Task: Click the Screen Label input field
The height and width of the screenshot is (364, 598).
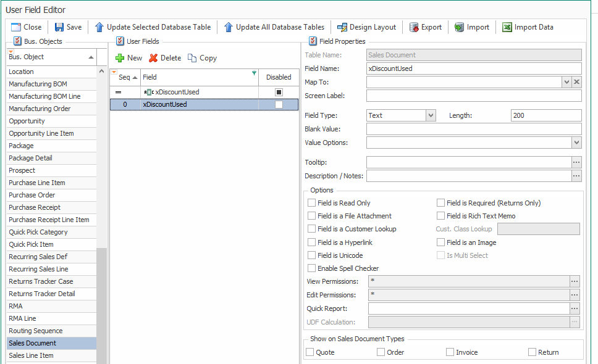Action: [473, 96]
